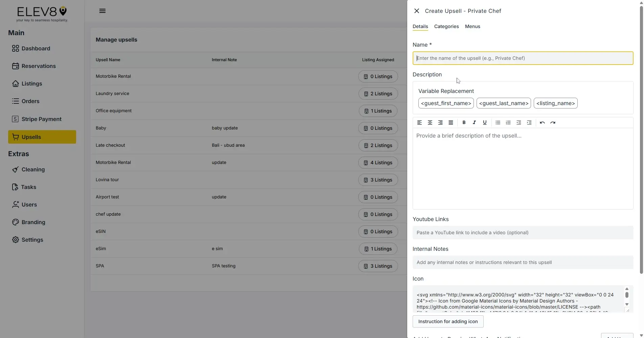
Task: Increase the text indent in the editor
Action: click(529, 122)
